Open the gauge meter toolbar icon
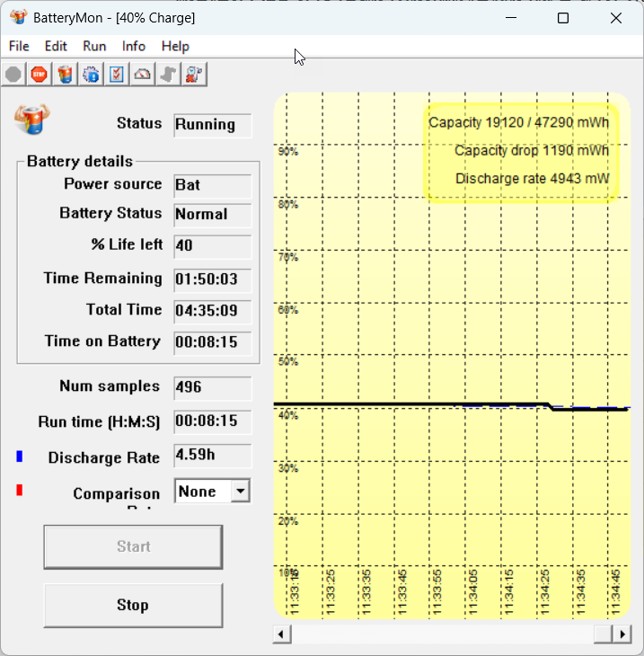Screen dimensions: 644x656 tap(142, 75)
